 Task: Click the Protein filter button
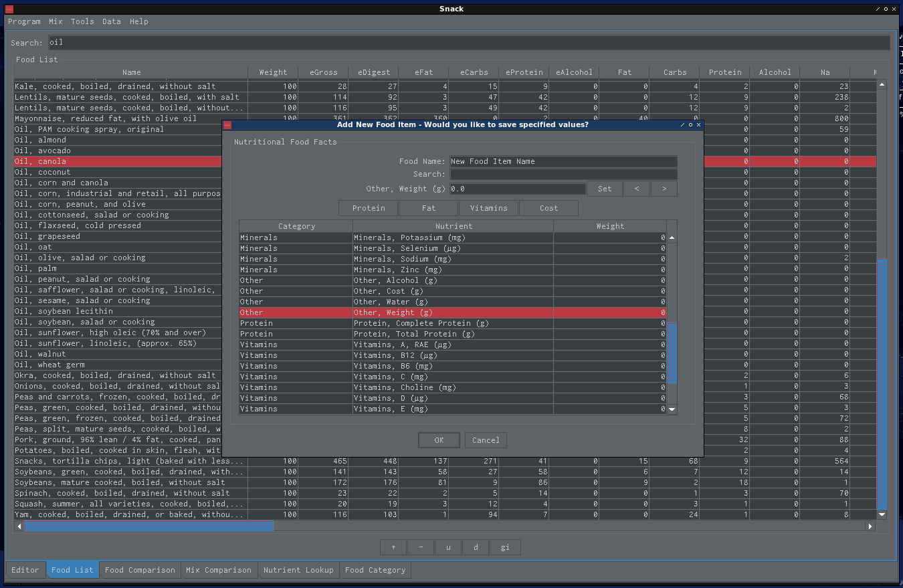tap(369, 208)
